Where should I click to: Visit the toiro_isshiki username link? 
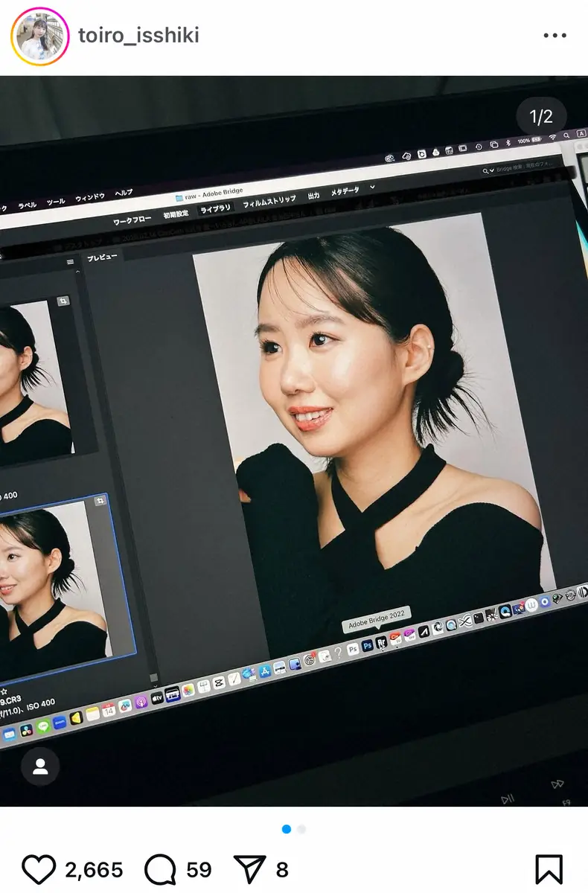pos(138,35)
